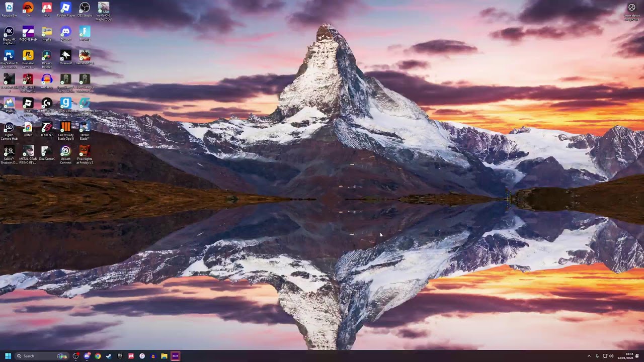Select the Battlefield desktop icon

[85, 57]
